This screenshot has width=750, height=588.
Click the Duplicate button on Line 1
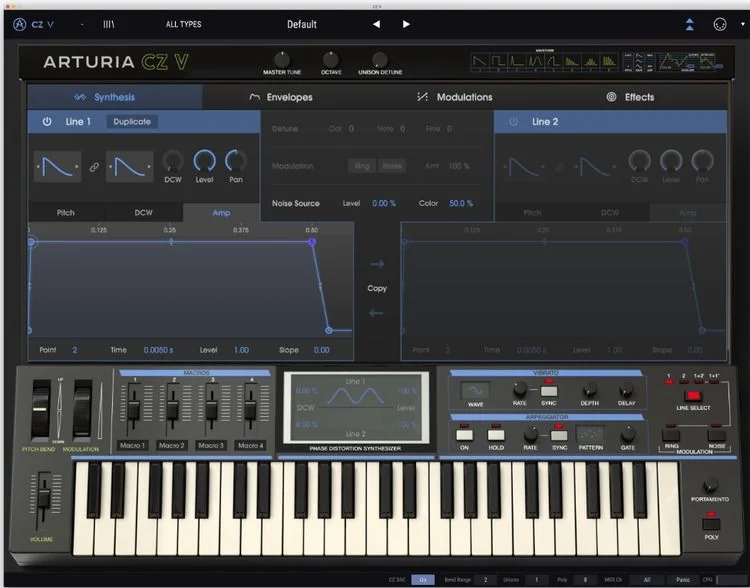[132, 122]
